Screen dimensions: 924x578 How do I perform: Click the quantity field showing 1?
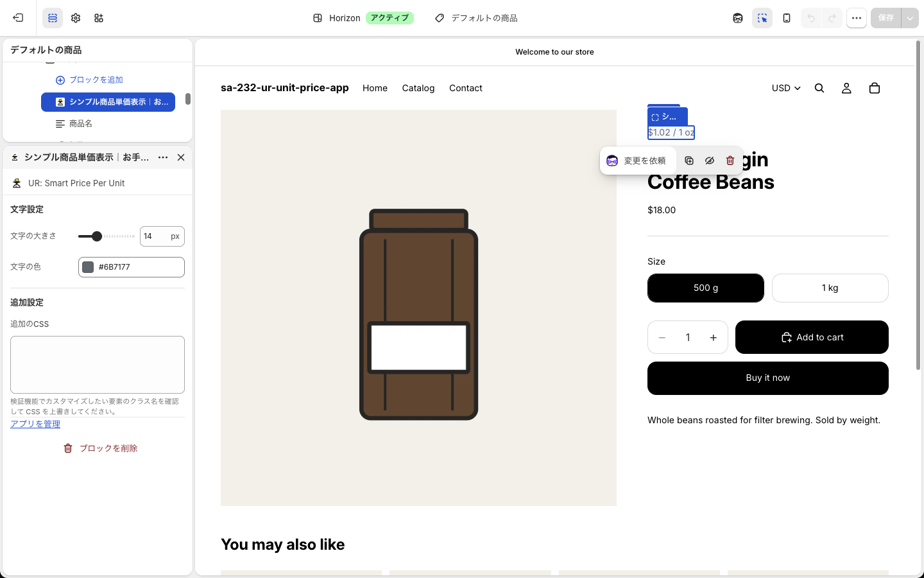688,337
